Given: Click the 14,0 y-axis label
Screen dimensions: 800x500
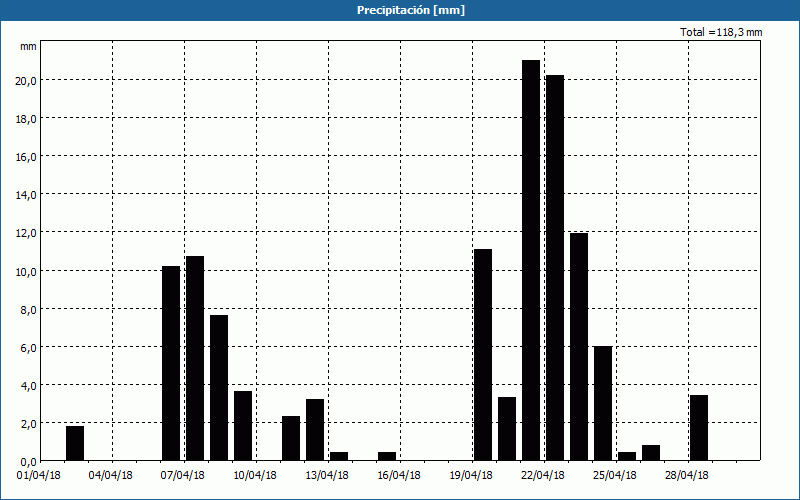Looking at the screenshot, I should tap(26, 195).
